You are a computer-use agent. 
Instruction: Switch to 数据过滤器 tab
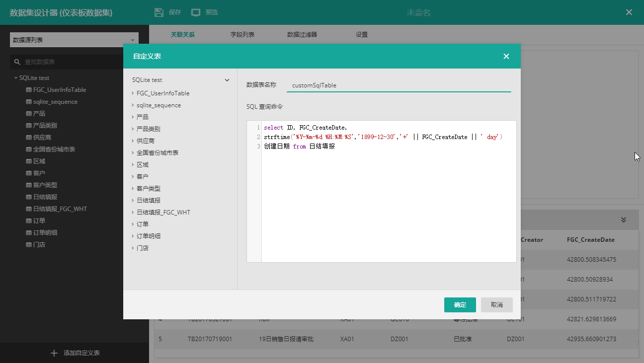pyautogui.click(x=302, y=35)
